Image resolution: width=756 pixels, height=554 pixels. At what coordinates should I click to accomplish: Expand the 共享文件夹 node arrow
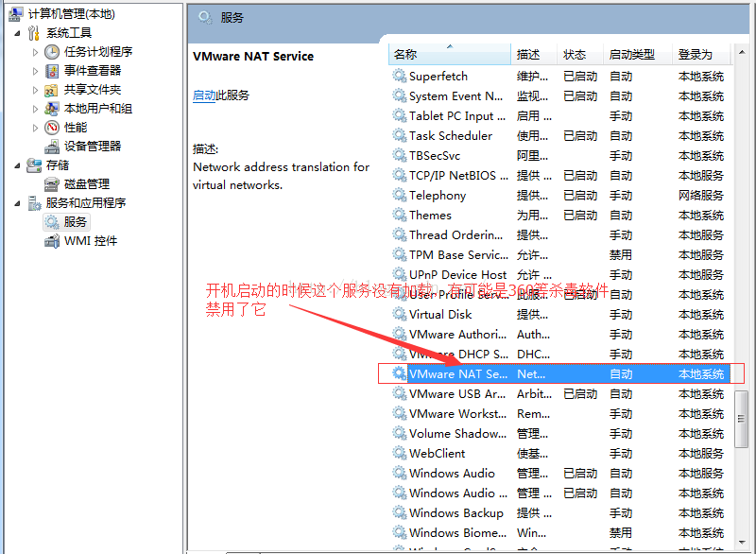click(x=35, y=90)
